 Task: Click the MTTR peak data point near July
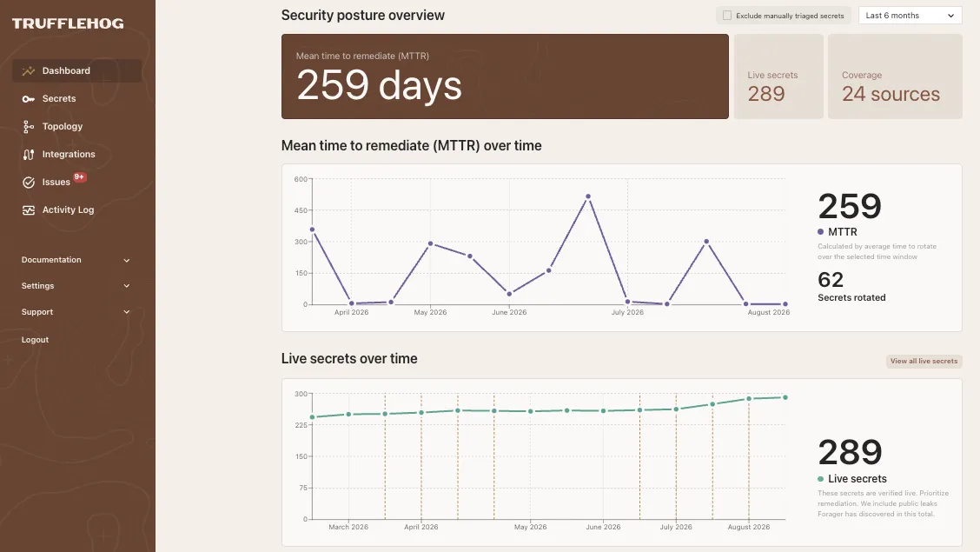588,196
